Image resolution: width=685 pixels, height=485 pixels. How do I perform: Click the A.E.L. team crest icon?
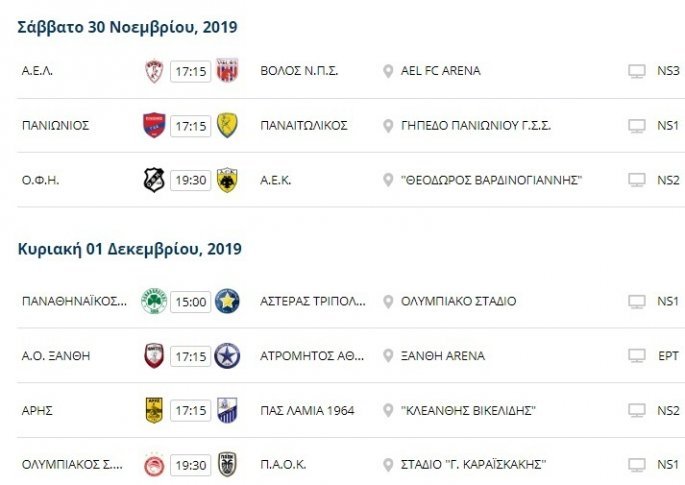click(153, 71)
